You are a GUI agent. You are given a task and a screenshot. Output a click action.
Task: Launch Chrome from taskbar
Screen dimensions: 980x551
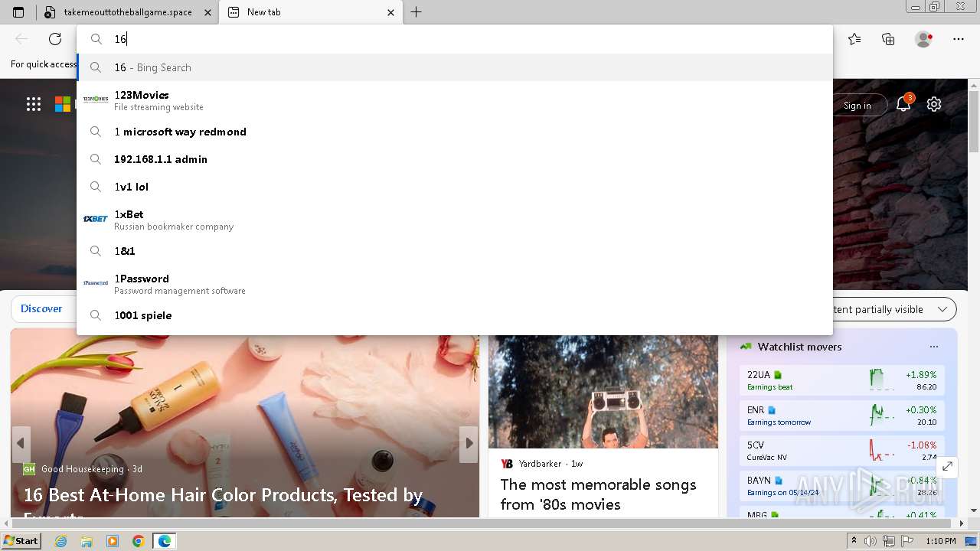coord(139,541)
